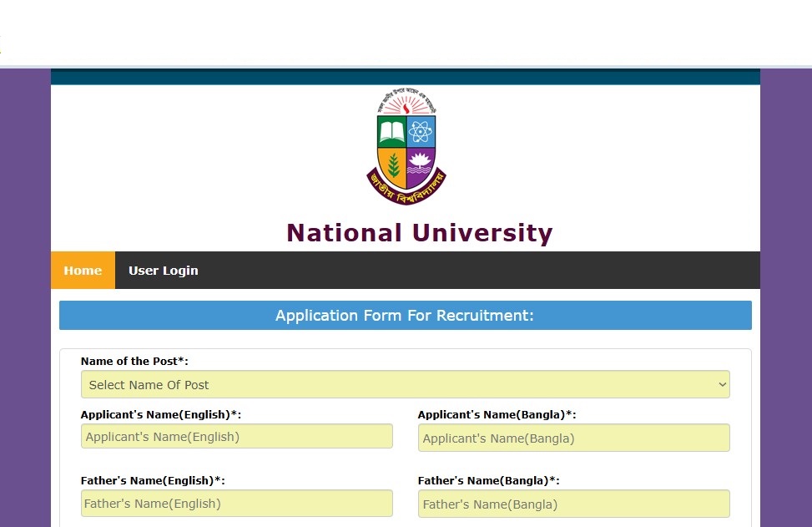
Task: Click the 'Name of the Post*' label
Action: pos(134,361)
